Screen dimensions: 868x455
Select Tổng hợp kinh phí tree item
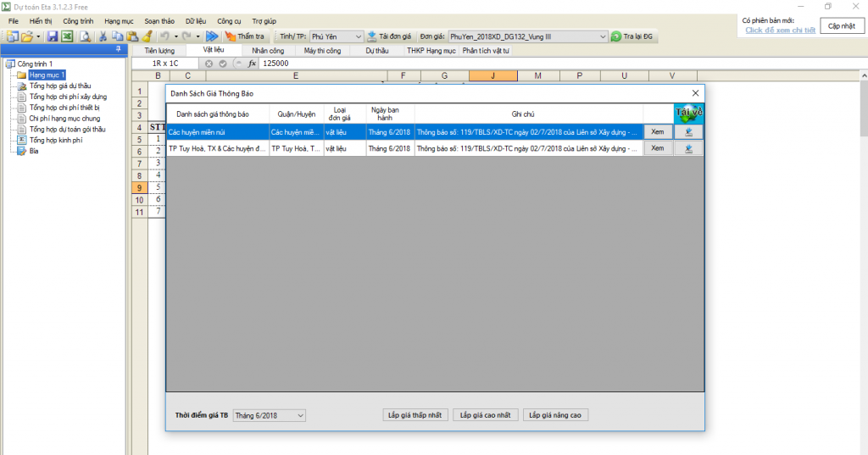pyautogui.click(x=56, y=141)
